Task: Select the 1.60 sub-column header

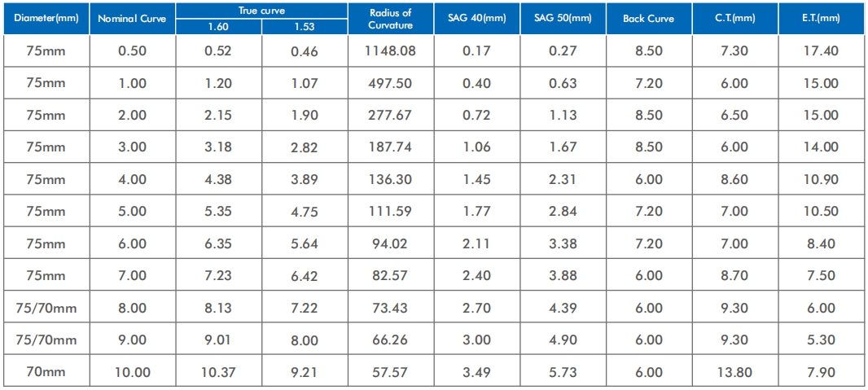Action: pos(218,26)
